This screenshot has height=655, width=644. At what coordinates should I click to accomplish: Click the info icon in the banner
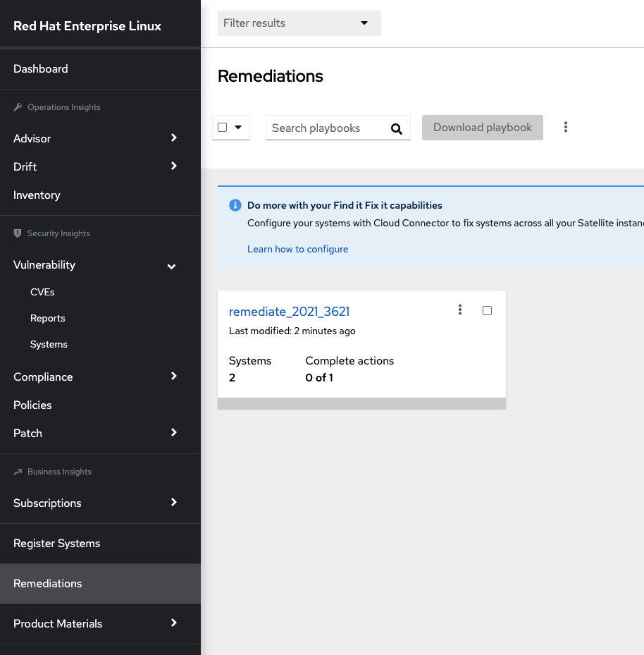point(235,205)
